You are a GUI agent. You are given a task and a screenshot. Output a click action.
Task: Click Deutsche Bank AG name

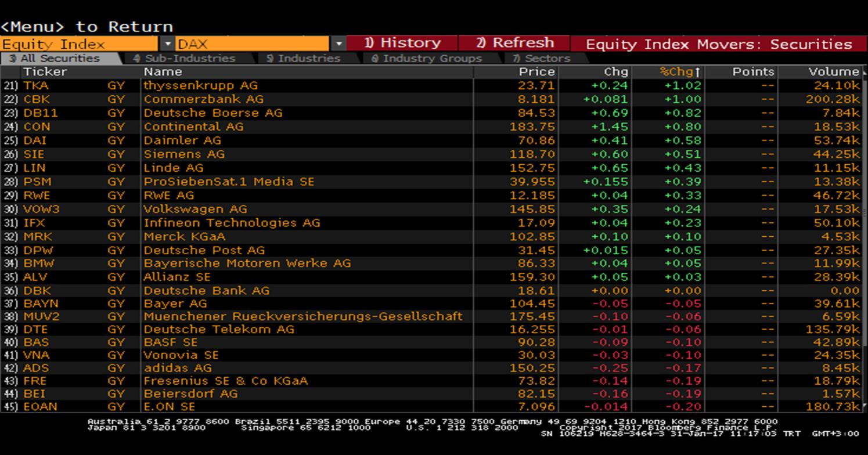[x=206, y=291]
